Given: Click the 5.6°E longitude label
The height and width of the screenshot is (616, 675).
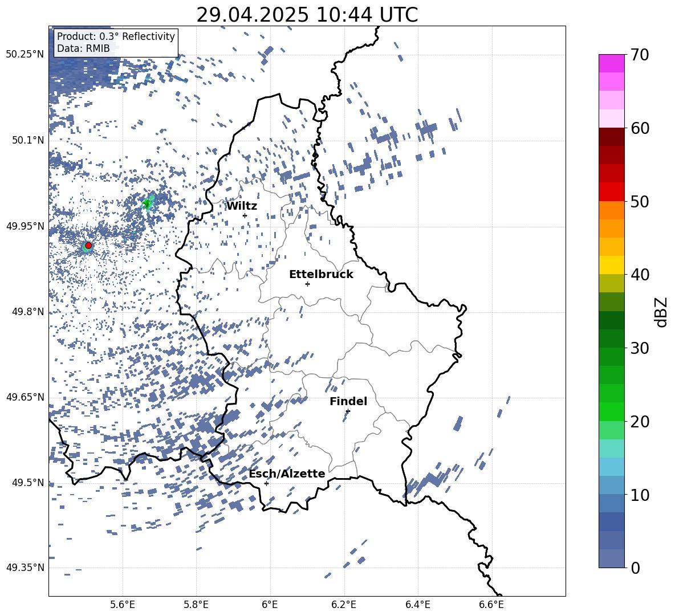Looking at the screenshot, I should (x=123, y=605).
